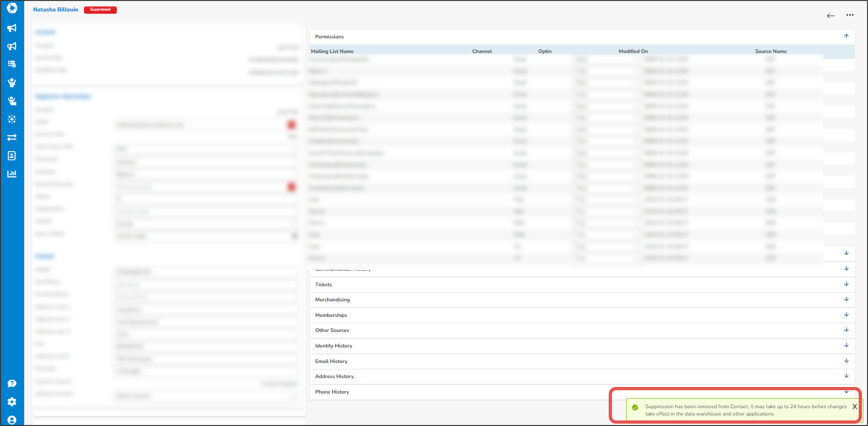Expand the Phone History section
Image resolution: width=868 pixels, height=426 pixels.
846,391
